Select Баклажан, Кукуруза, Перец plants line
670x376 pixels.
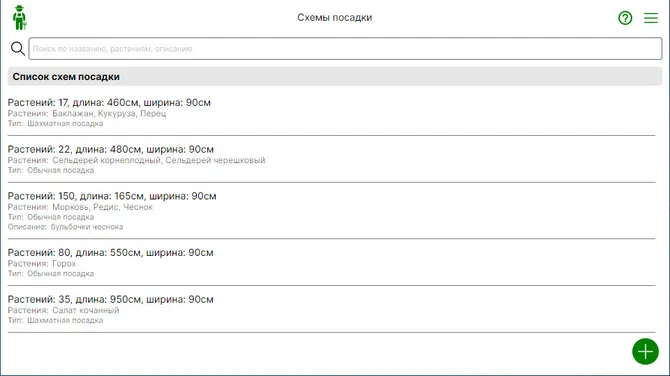tap(87, 114)
